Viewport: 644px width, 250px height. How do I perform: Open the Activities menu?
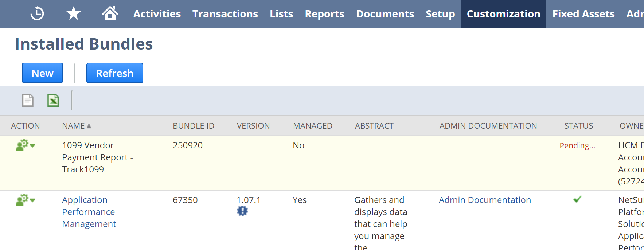click(157, 14)
